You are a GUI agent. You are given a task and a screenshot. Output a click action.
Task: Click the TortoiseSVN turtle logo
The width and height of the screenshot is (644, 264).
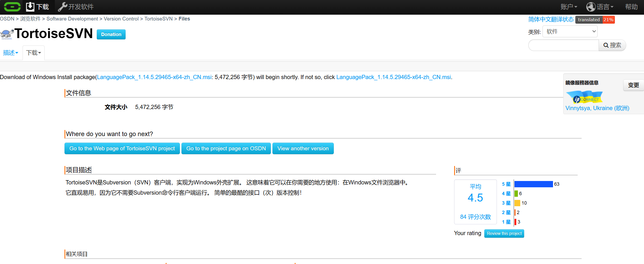(7, 34)
